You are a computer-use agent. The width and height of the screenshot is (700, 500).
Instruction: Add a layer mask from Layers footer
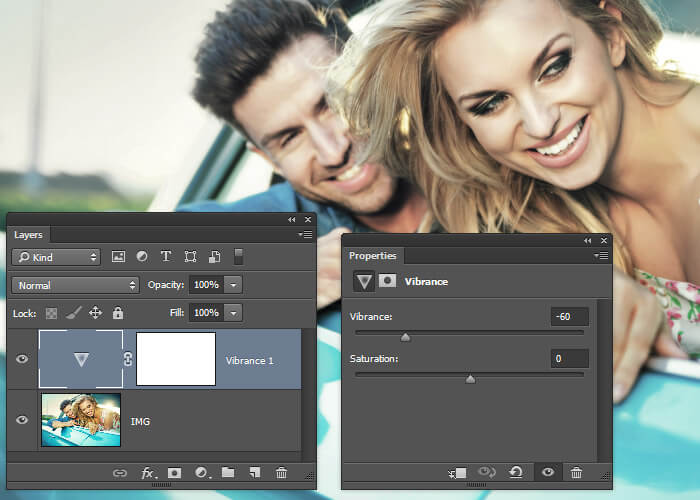174,473
